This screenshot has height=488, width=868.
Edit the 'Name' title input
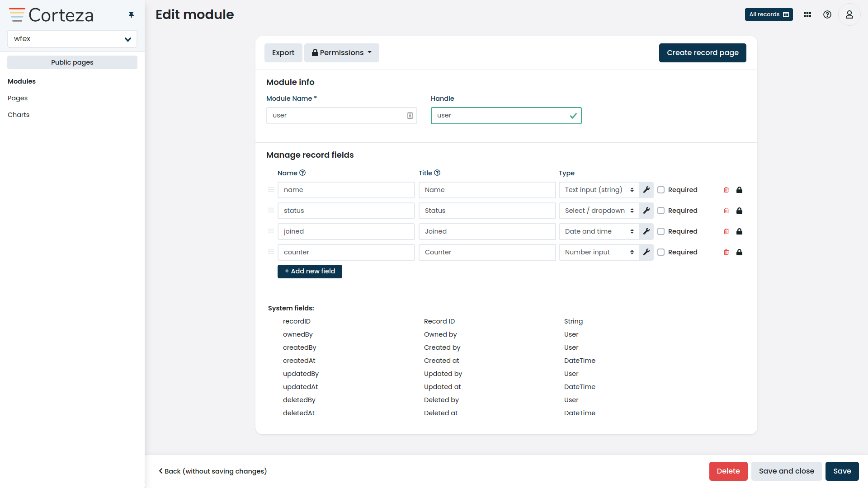[x=487, y=190]
